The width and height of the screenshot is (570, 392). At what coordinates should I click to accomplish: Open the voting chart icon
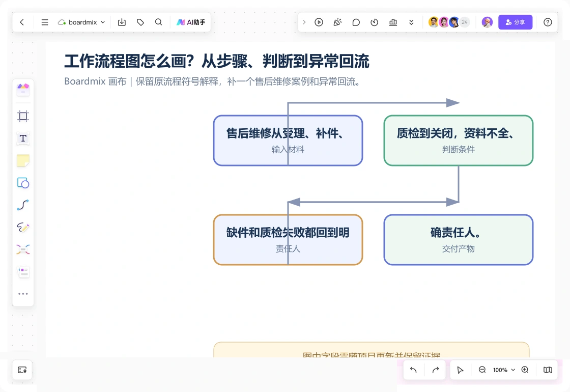coord(393,22)
